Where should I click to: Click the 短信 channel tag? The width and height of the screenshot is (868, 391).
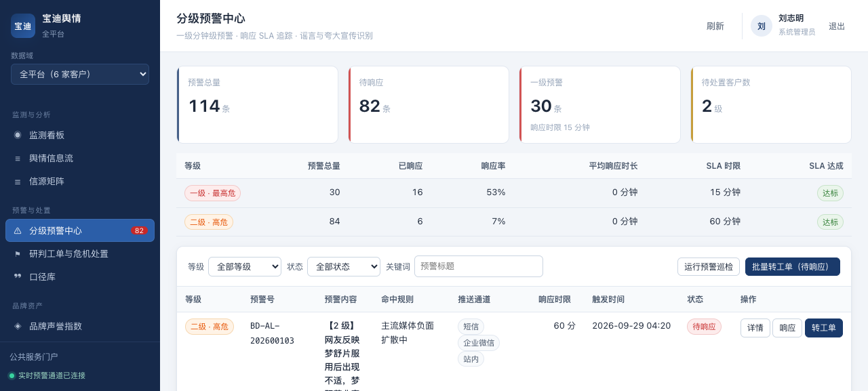pyautogui.click(x=471, y=327)
